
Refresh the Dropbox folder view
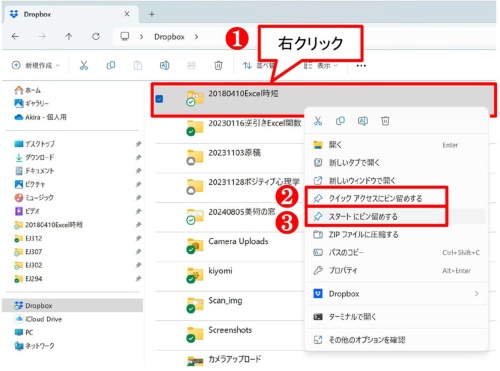(x=96, y=36)
